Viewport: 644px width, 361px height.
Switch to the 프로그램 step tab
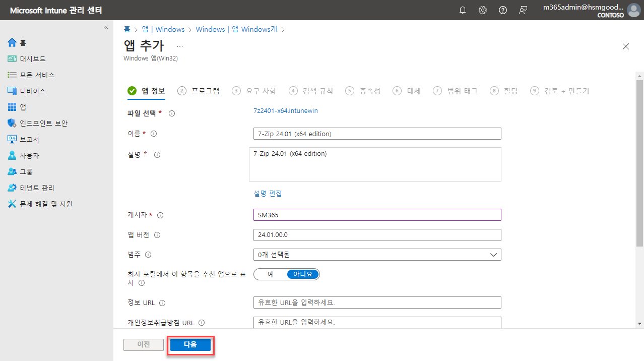pyautogui.click(x=205, y=91)
